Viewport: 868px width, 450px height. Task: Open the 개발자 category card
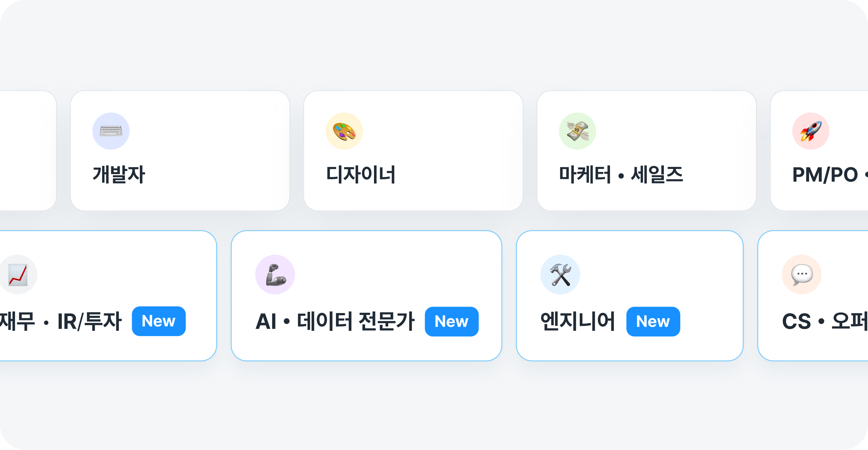pyautogui.click(x=180, y=151)
